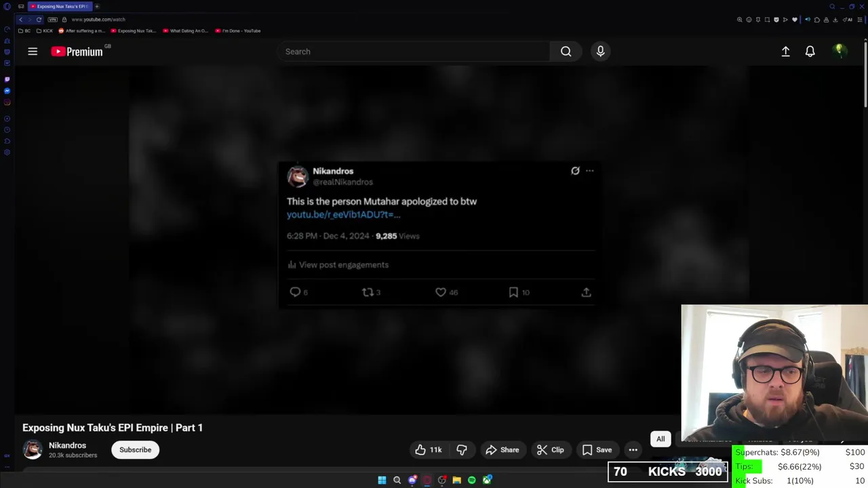Open the AI assistant toolbar icon
Image resolution: width=868 pixels, height=488 pixels.
846,20
